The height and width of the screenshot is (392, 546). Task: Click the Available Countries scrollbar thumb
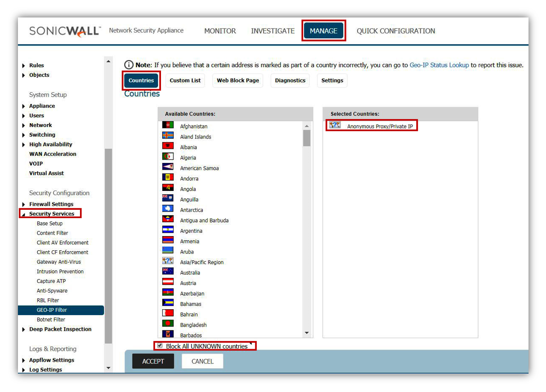click(x=306, y=138)
